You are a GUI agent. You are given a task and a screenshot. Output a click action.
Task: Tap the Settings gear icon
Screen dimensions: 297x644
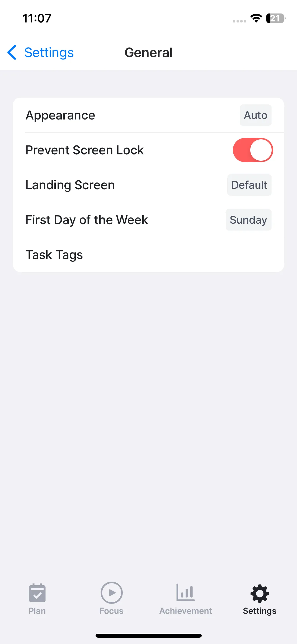pyautogui.click(x=260, y=593)
